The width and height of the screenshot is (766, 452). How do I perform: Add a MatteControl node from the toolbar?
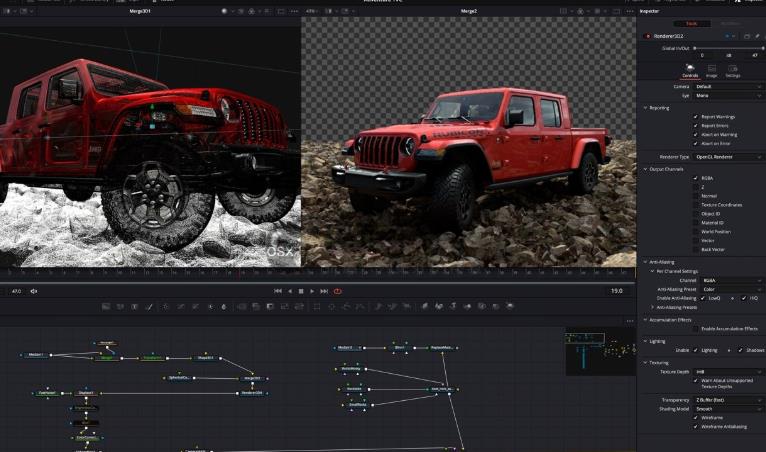point(270,306)
